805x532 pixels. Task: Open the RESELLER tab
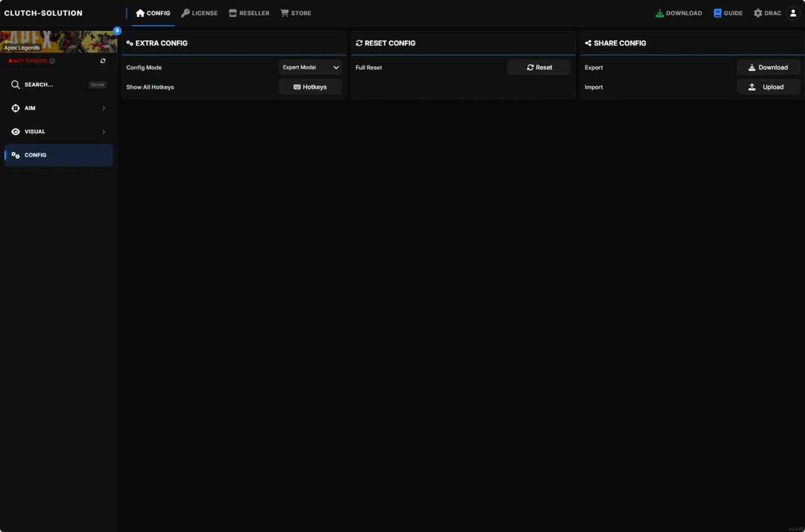[249, 13]
